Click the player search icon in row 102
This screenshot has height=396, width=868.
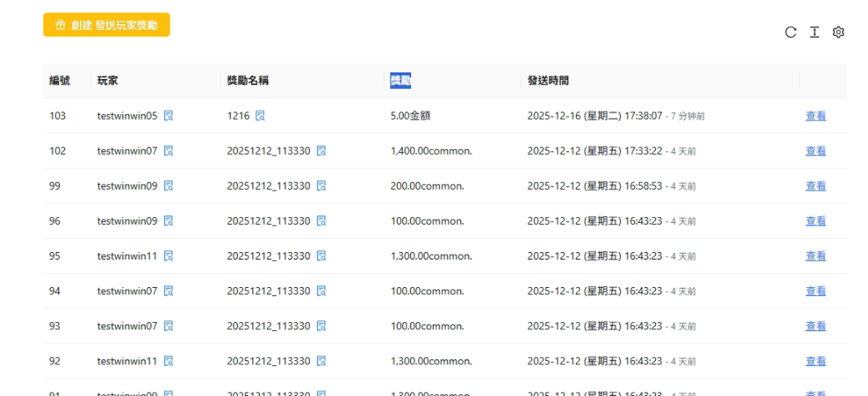coord(169,151)
